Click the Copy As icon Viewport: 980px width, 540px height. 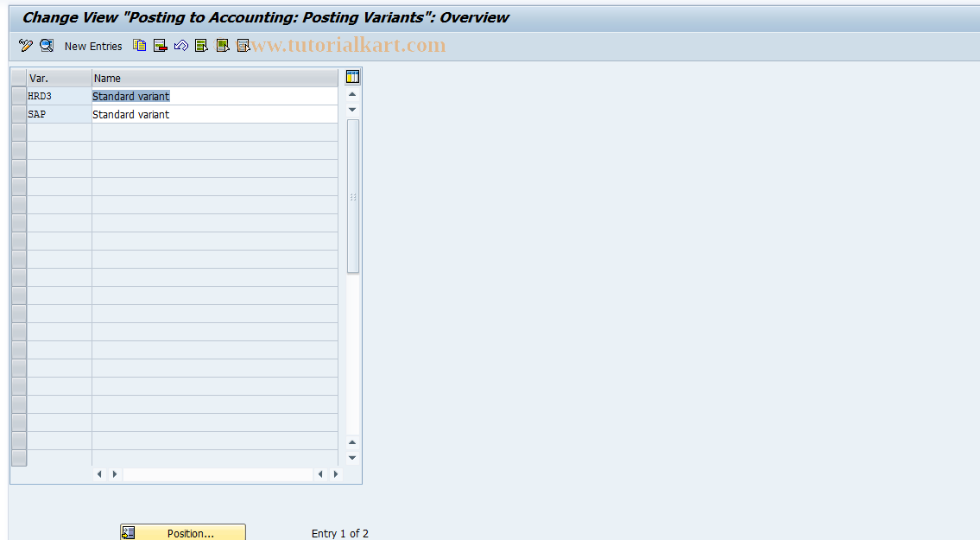[139, 46]
